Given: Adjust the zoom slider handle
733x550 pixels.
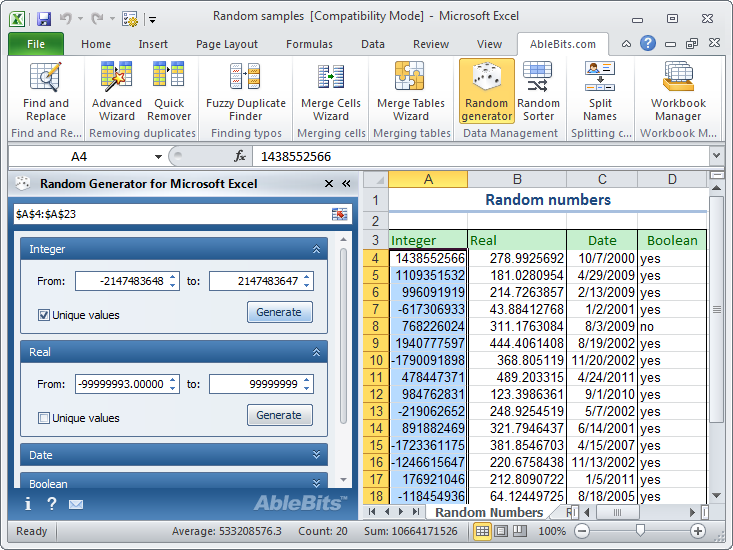Looking at the screenshot, I should click(640, 530).
